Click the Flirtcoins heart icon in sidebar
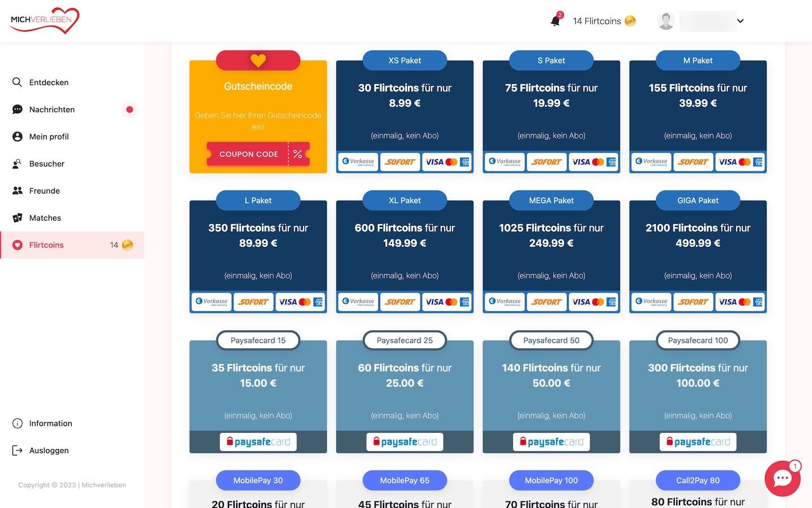812x508 pixels. (x=17, y=245)
